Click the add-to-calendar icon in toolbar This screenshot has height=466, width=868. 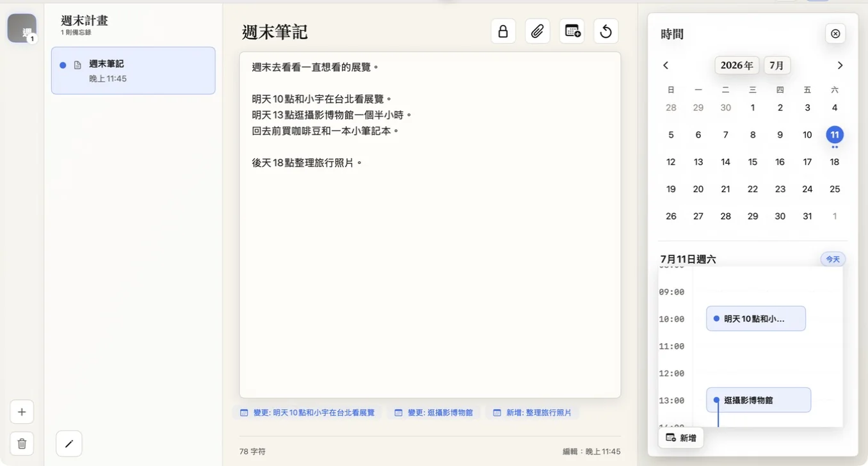pyautogui.click(x=572, y=31)
